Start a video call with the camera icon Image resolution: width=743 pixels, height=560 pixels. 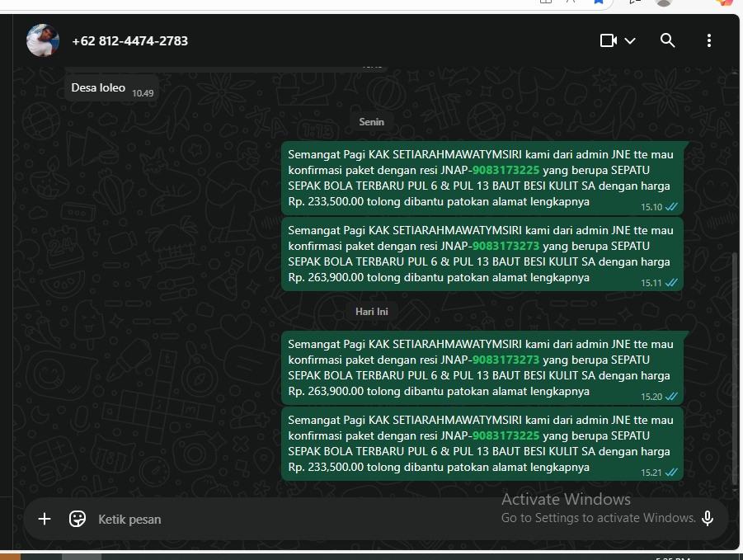click(x=609, y=40)
